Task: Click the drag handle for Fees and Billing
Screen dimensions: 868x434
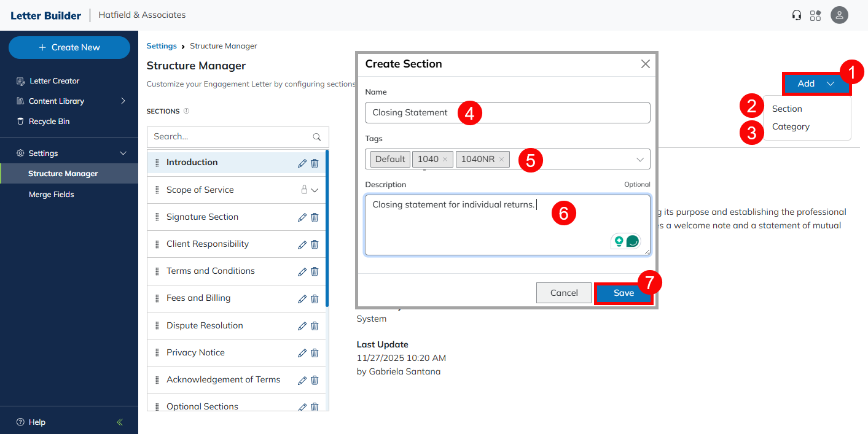Action: (157, 298)
